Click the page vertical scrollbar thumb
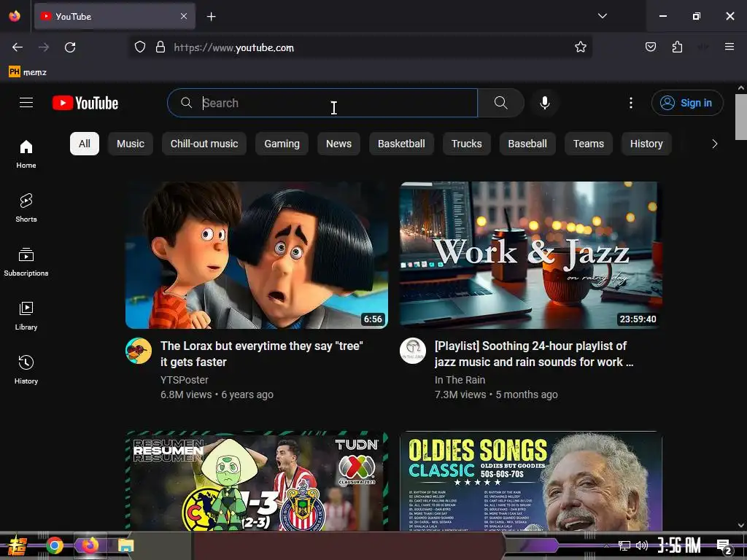This screenshot has width=747, height=560. click(741, 117)
